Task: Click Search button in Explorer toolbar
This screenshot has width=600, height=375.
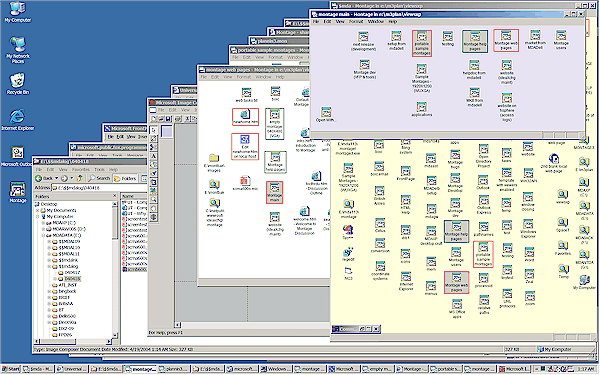Action: coord(99,178)
